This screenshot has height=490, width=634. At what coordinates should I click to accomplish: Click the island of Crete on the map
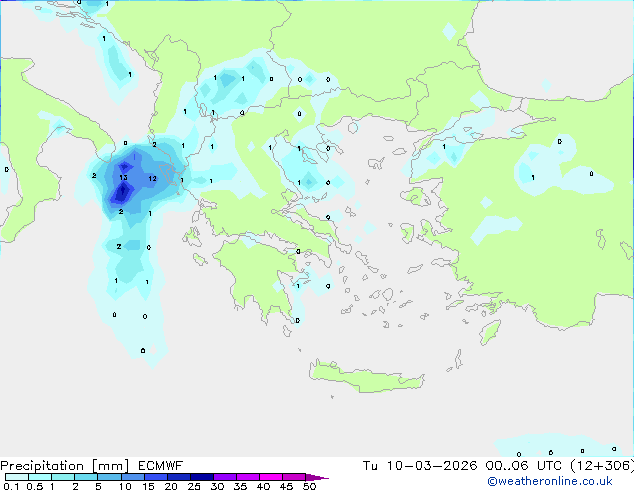(366, 377)
